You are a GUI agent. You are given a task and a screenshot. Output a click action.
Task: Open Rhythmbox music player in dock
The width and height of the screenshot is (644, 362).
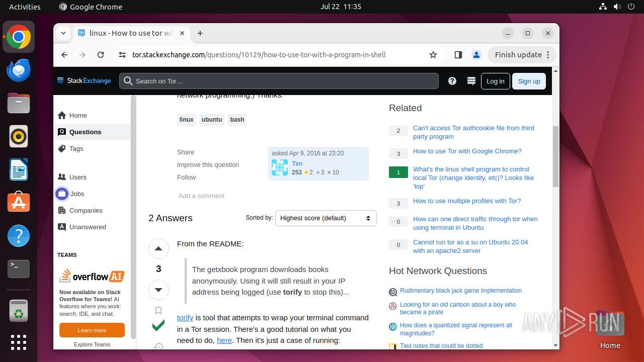(x=19, y=136)
